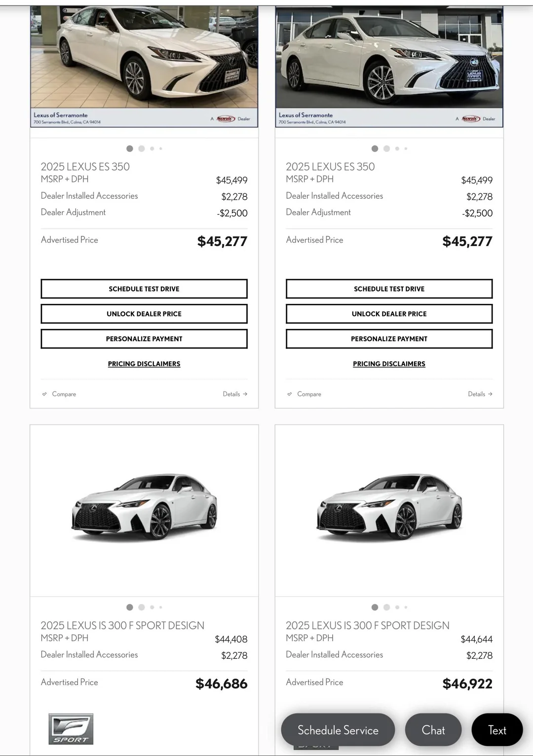Viewport: 533px width, 756px height.
Task: Open Pricing Disclaimers on second ES 350
Action: [389, 364]
